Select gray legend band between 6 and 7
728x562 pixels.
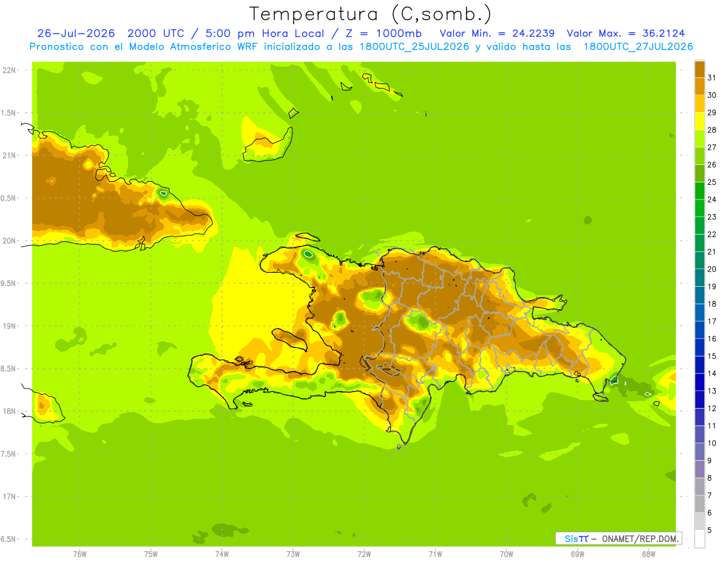pos(699,504)
